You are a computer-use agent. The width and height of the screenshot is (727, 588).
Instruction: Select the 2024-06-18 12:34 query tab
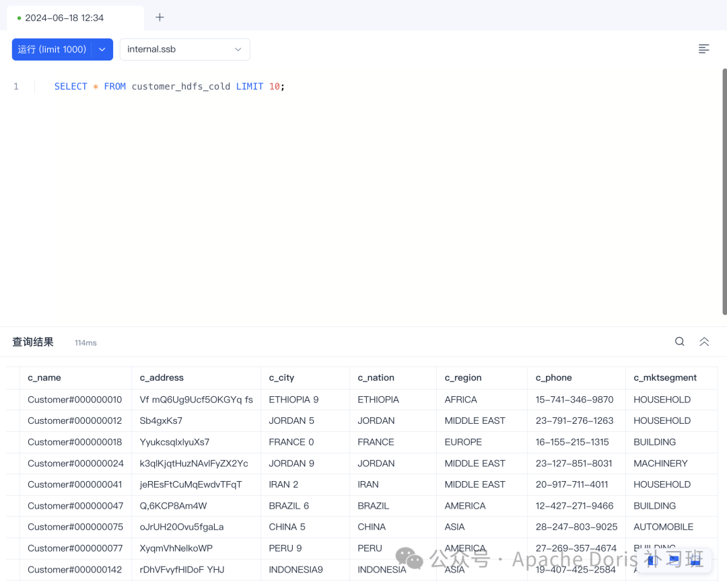(x=75, y=18)
